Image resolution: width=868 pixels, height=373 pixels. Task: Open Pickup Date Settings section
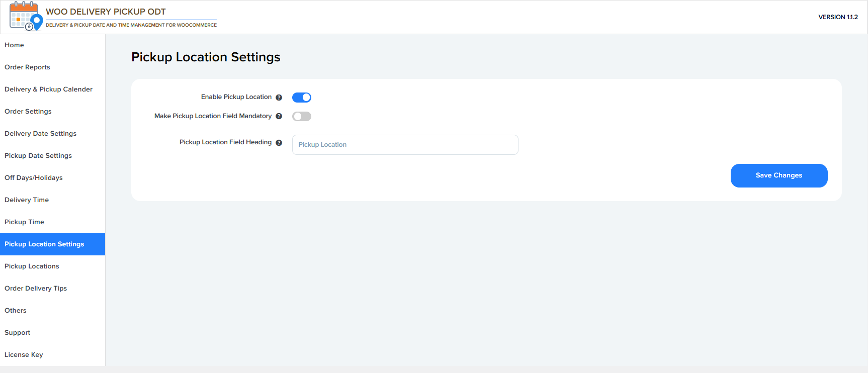tap(38, 156)
